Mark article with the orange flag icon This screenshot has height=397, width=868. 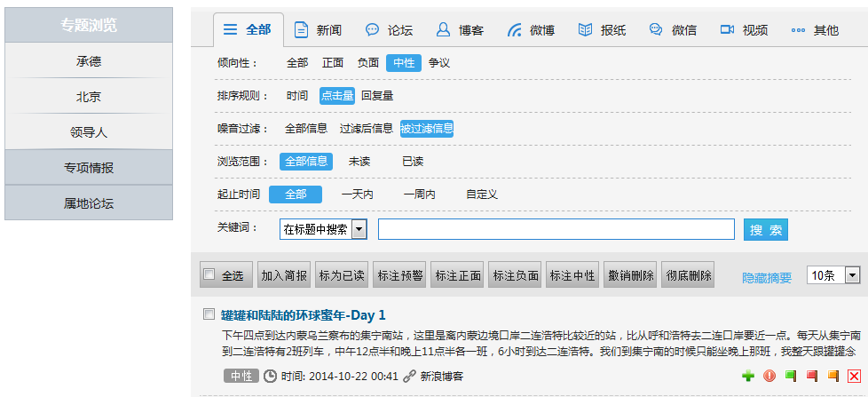click(833, 376)
